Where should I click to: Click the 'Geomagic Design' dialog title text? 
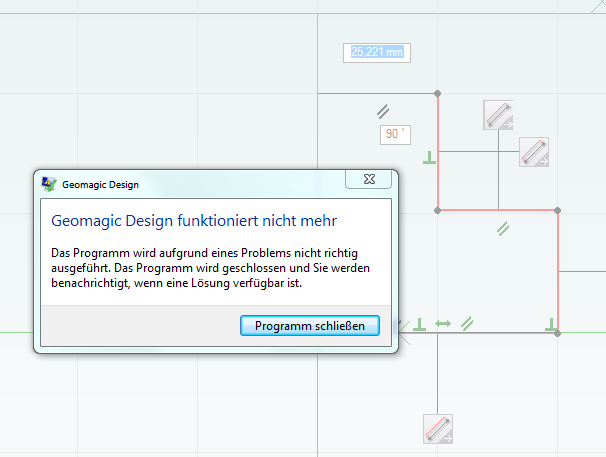(100, 184)
